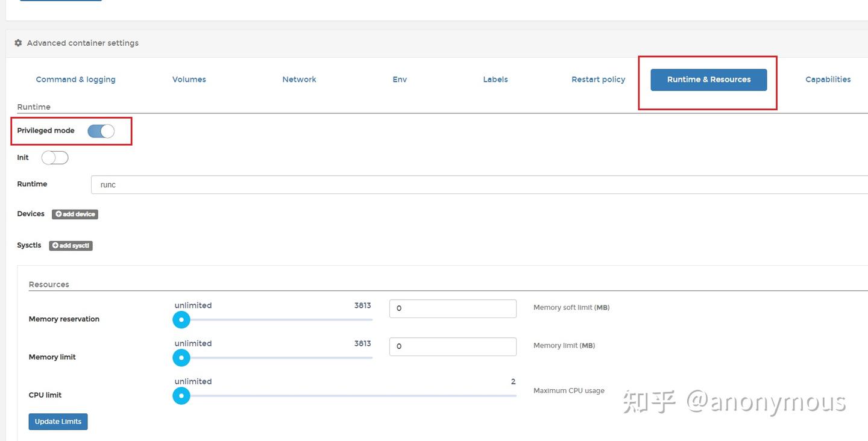The width and height of the screenshot is (868, 441).
Task: Open the Capabilities tab
Action: (828, 80)
